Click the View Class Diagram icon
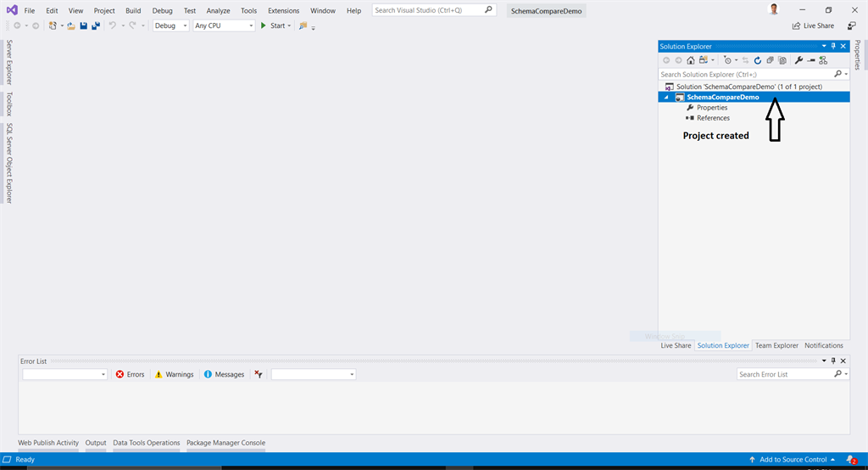This screenshot has width=868, height=470. (x=823, y=60)
